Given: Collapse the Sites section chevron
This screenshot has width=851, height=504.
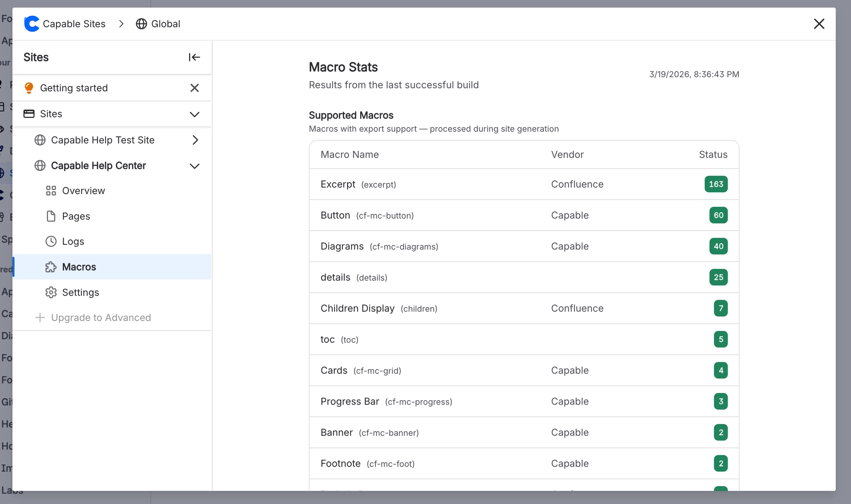Looking at the screenshot, I should [x=194, y=114].
